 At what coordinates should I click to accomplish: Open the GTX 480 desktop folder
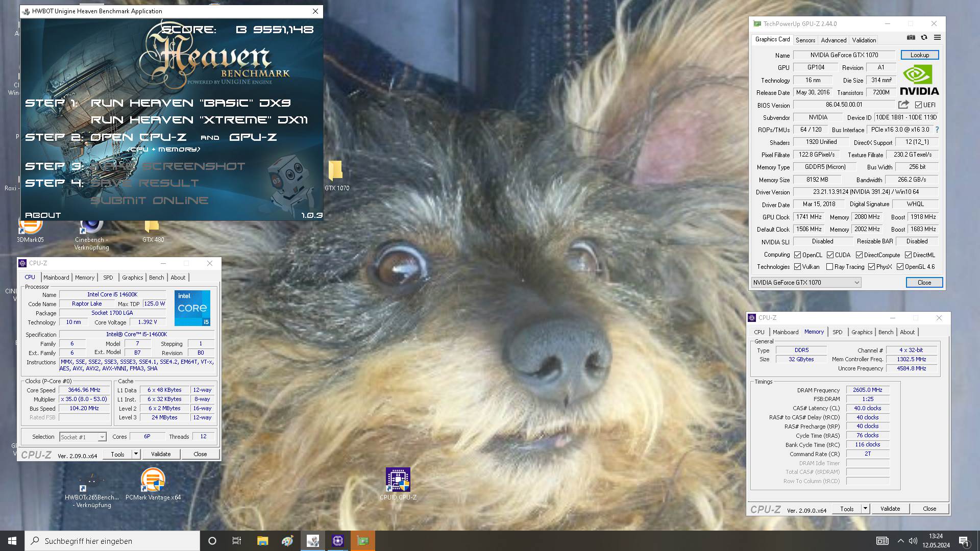coord(153,231)
